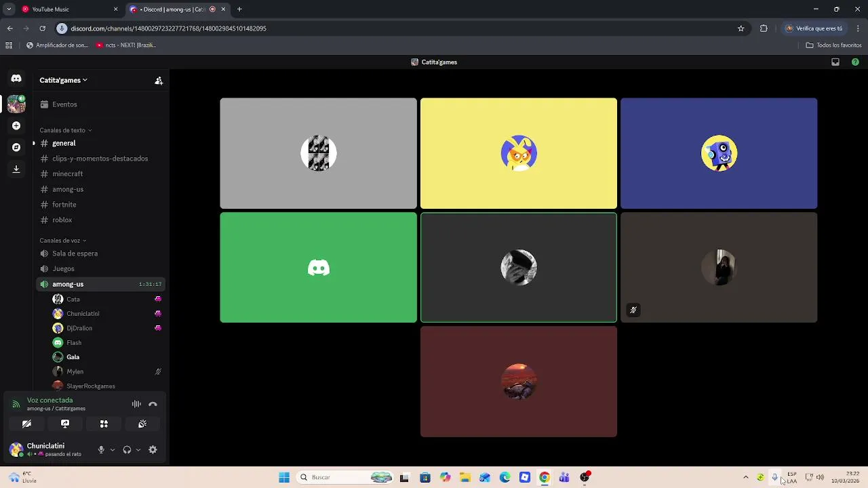
Task: Select user Mylen in voice list
Action: coord(107,371)
